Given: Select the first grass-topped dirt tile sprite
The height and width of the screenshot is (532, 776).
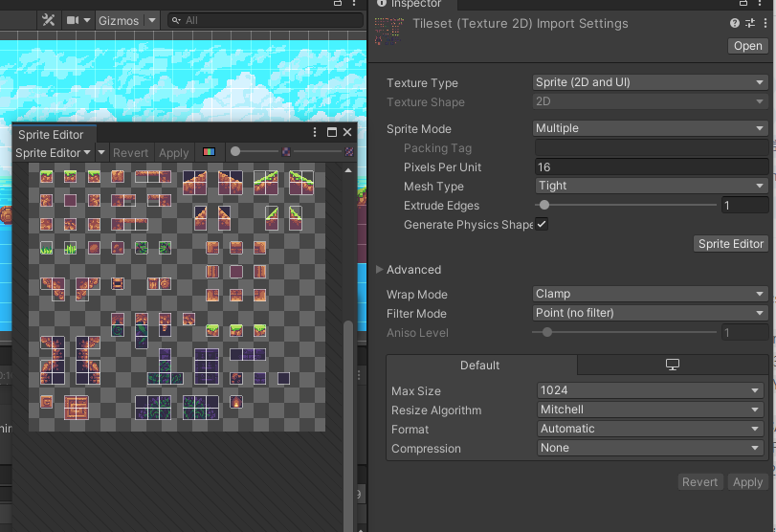Looking at the screenshot, I should pos(47,176).
